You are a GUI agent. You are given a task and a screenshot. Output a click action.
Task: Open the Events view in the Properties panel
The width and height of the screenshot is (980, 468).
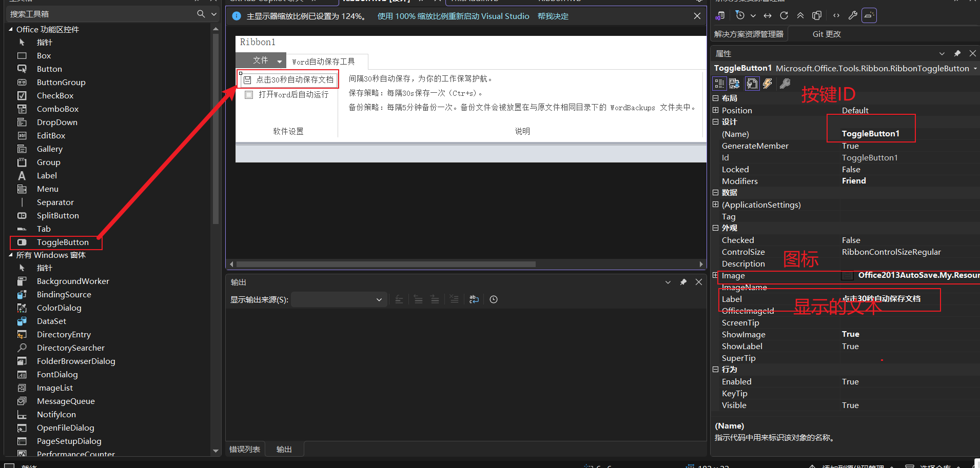click(x=768, y=84)
